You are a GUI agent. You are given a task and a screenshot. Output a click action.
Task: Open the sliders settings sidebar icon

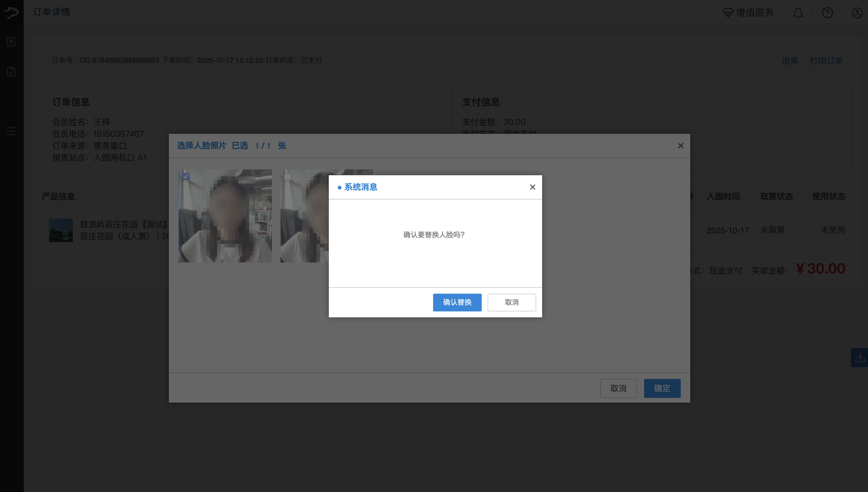[12, 131]
